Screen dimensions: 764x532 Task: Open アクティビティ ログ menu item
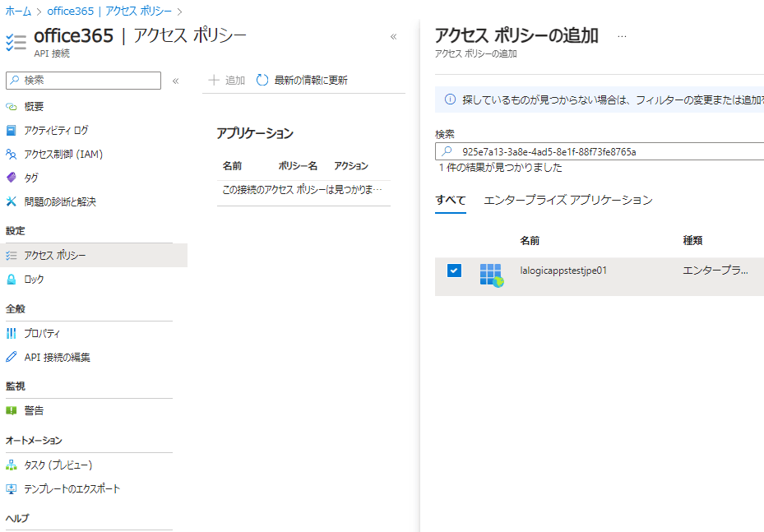(x=56, y=131)
